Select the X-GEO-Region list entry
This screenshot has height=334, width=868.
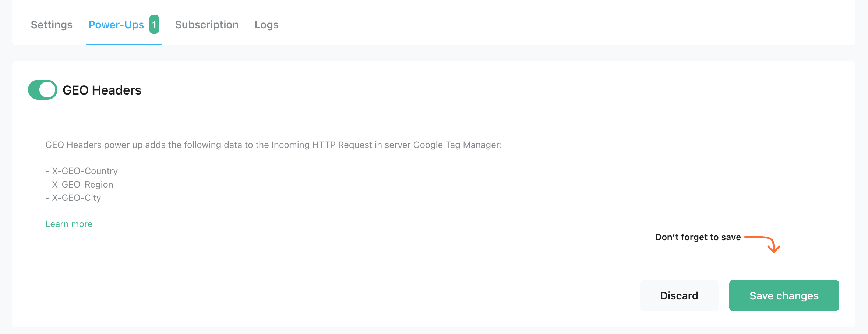click(79, 184)
